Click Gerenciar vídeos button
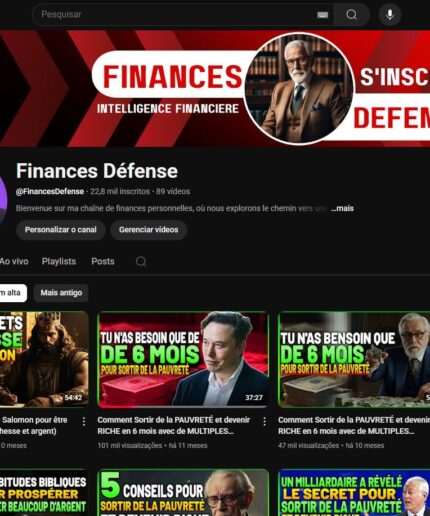The height and width of the screenshot is (516, 430). pos(149,230)
